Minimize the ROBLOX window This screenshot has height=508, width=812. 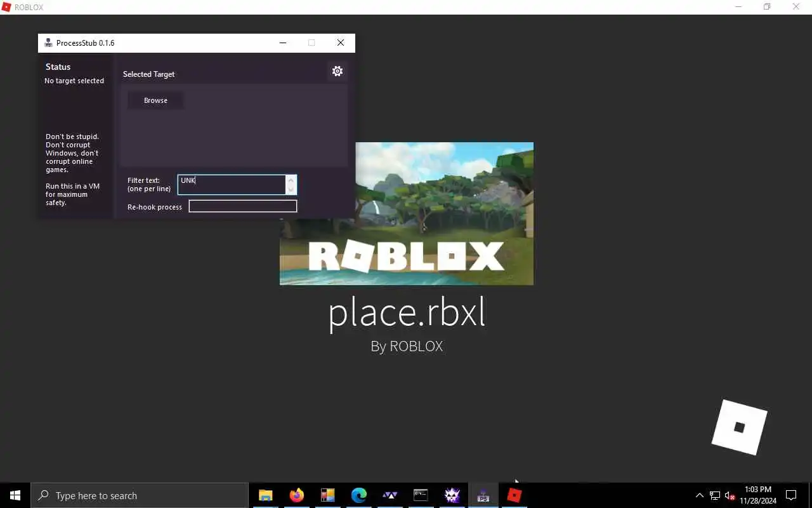[x=738, y=7]
